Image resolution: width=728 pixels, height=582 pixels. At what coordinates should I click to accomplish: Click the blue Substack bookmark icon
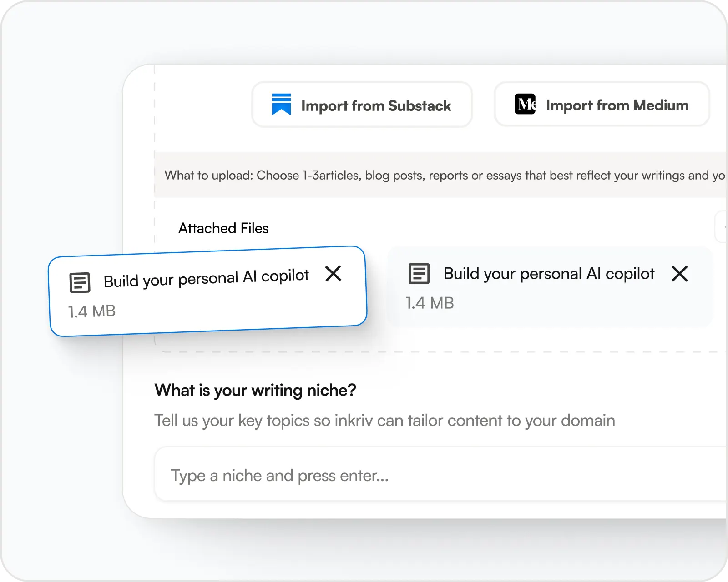coord(281,105)
